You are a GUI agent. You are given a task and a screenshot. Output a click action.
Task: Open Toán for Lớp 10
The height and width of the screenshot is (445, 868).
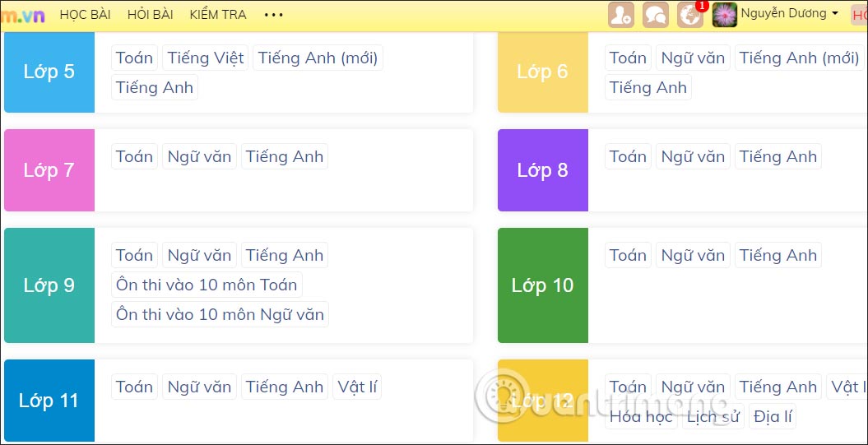pos(629,255)
